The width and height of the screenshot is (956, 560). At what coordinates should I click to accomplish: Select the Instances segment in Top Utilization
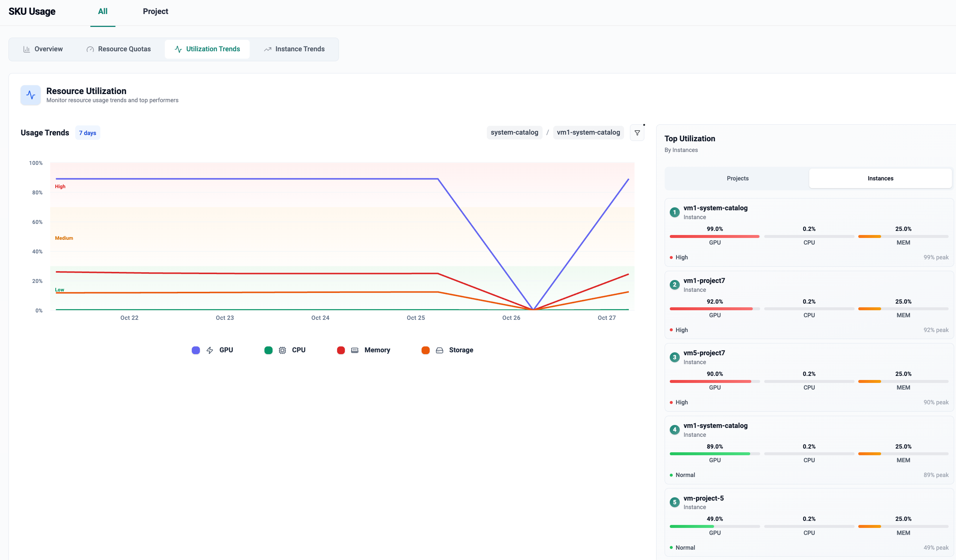(880, 178)
